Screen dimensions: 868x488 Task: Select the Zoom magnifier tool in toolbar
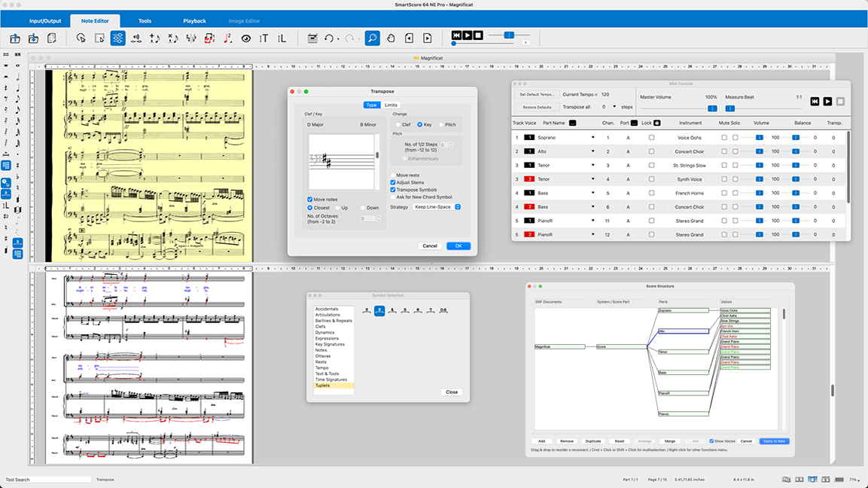click(372, 38)
